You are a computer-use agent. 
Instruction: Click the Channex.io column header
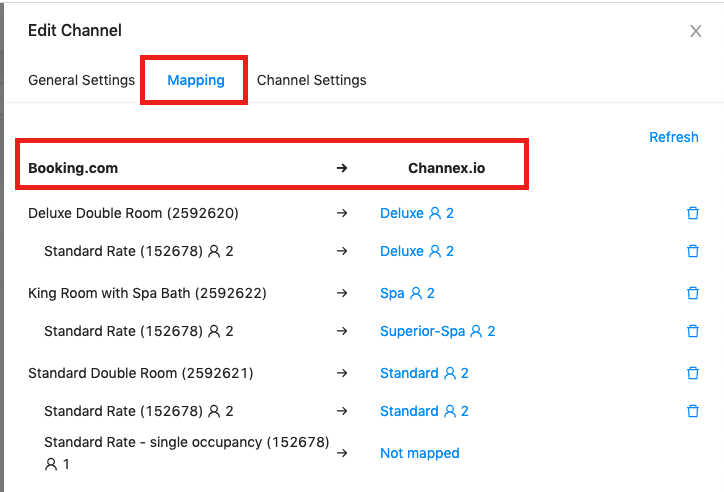pyautogui.click(x=446, y=168)
